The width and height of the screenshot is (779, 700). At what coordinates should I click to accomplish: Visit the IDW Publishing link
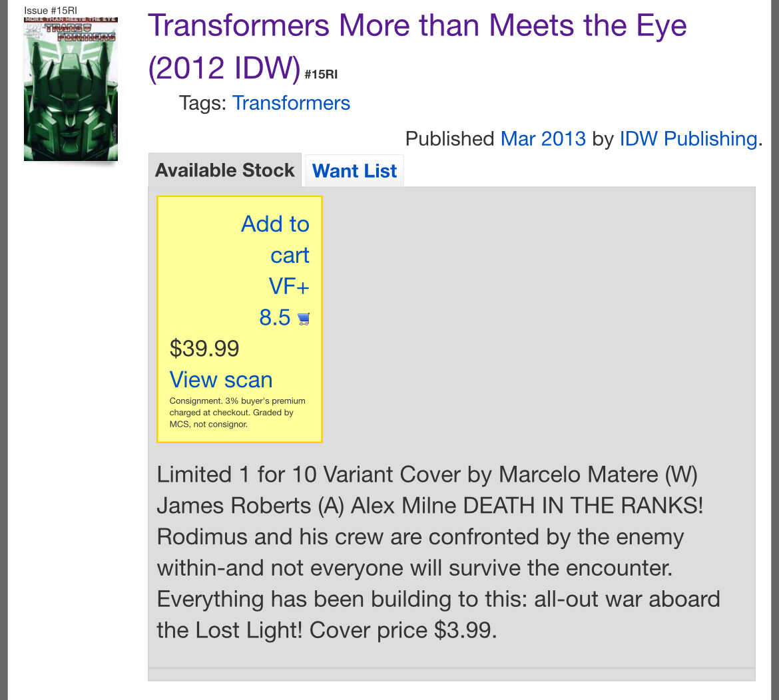point(688,138)
